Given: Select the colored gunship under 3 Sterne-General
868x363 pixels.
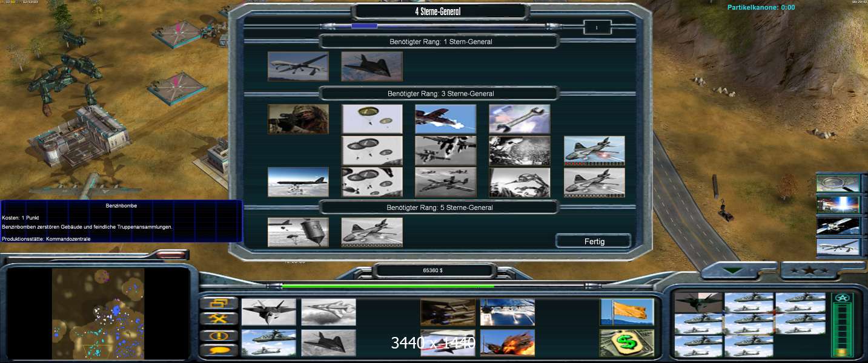Looking at the screenshot, I should click(594, 151).
